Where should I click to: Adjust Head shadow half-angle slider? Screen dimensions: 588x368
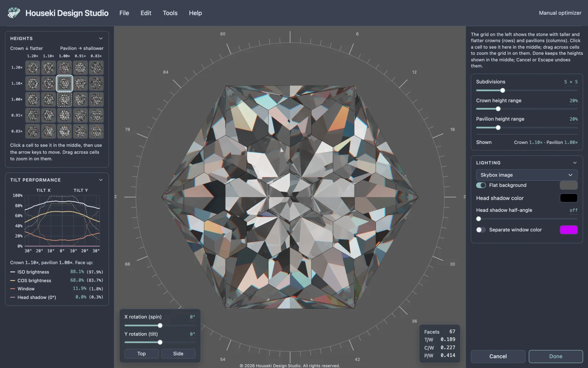click(527, 219)
